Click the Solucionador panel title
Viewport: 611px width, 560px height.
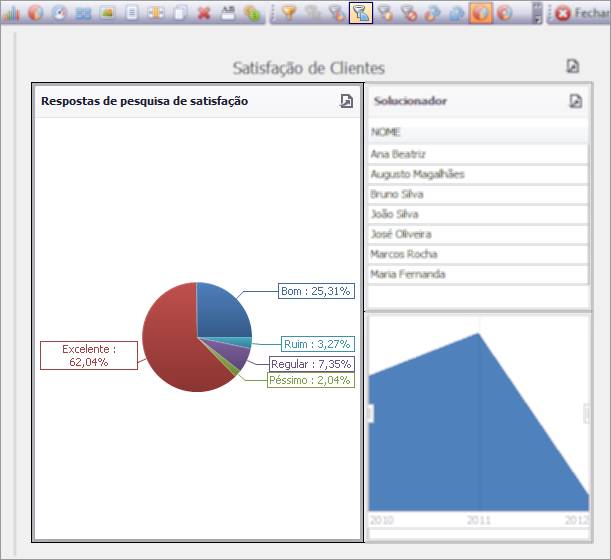tap(410, 101)
